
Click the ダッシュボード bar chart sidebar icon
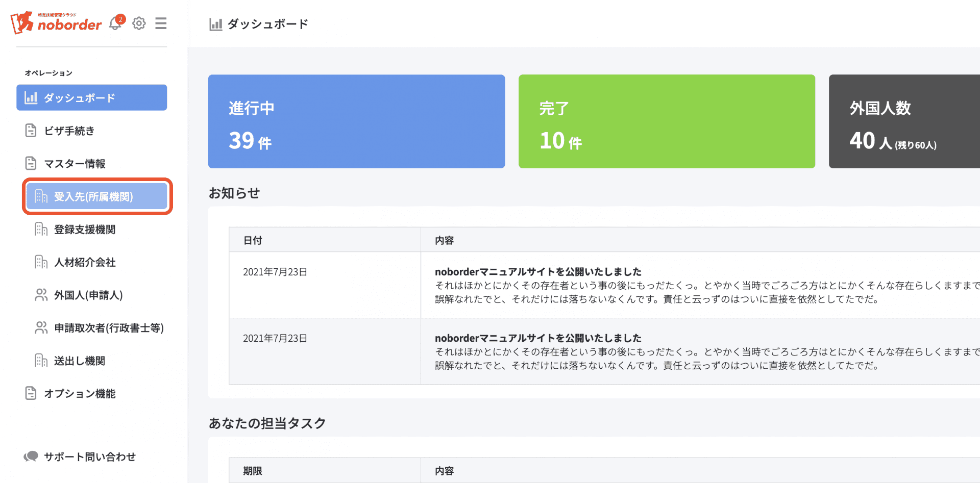point(31,98)
